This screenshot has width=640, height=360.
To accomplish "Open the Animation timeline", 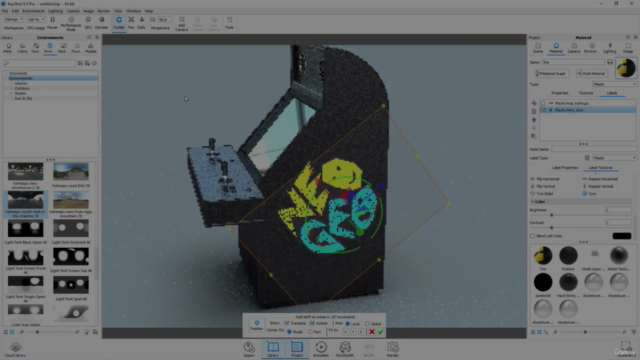I will click(321, 349).
